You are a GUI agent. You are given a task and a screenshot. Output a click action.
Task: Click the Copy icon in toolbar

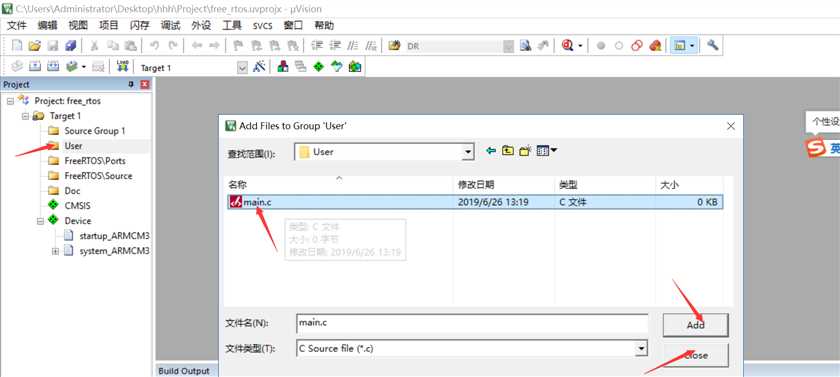112,46
